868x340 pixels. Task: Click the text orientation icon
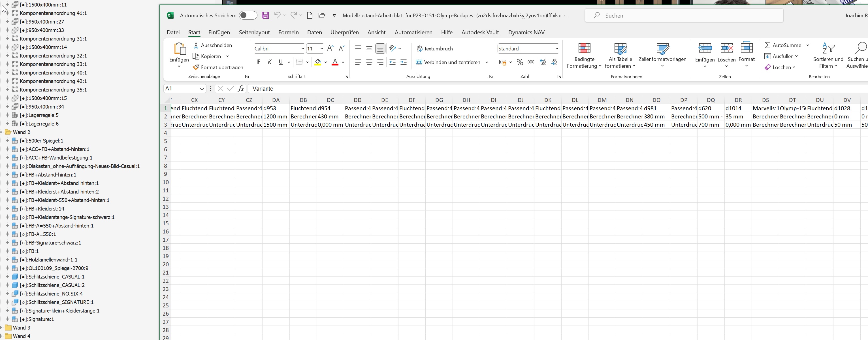(x=392, y=48)
